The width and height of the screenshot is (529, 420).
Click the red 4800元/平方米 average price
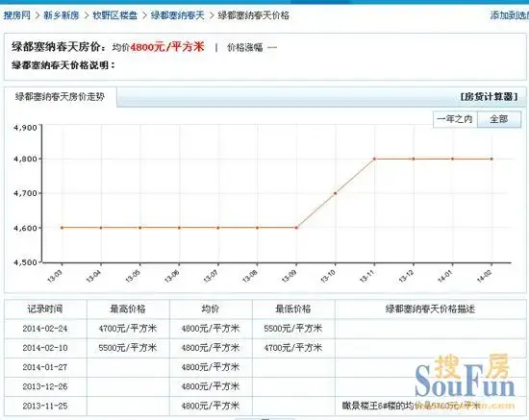pos(167,47)
